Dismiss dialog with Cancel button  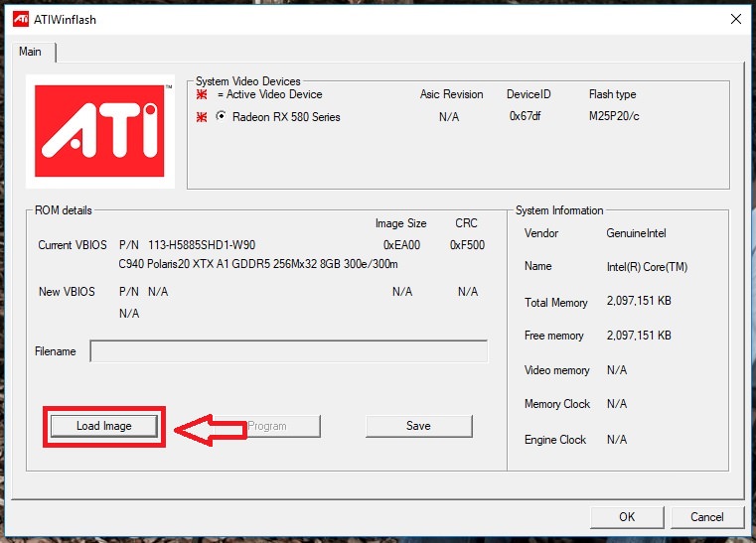(706, 517)
